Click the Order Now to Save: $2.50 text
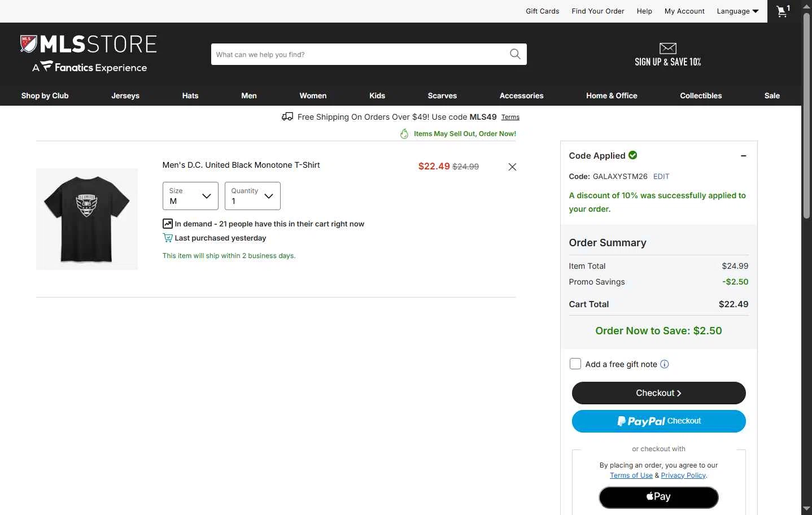812x515 pixels. tap(658, 331)
